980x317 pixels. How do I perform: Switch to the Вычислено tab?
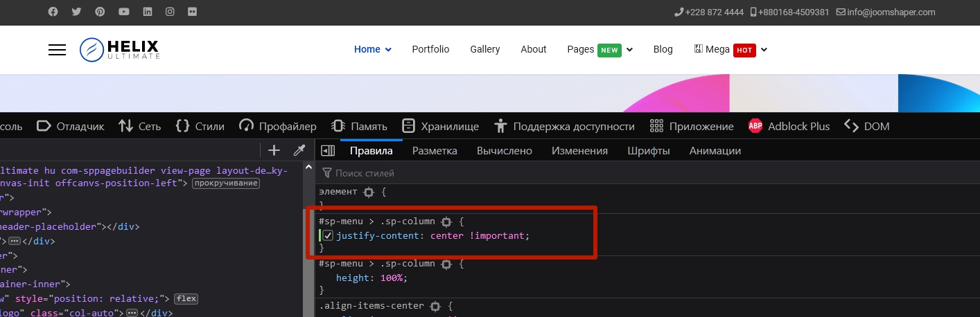504,151
